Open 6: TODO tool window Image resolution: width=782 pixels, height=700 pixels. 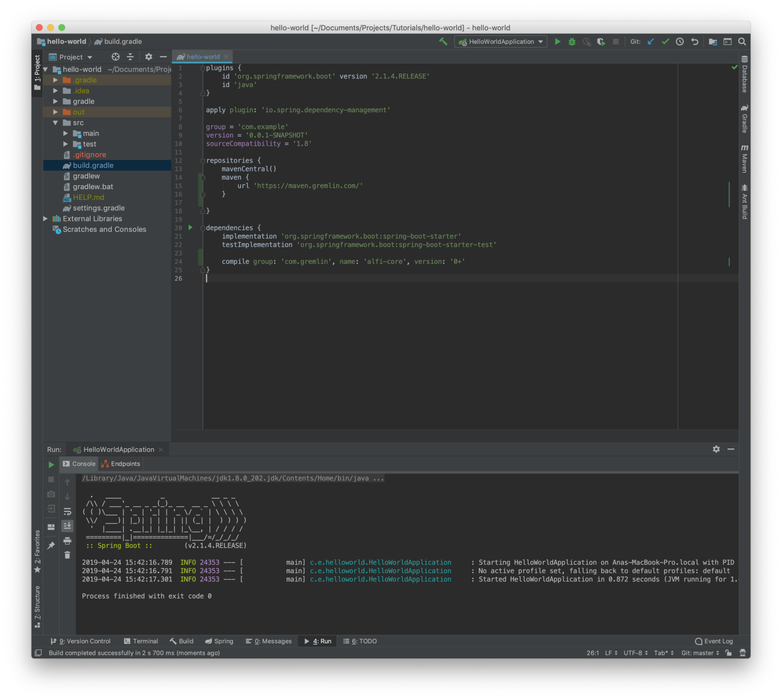click(x=360, y=641)
